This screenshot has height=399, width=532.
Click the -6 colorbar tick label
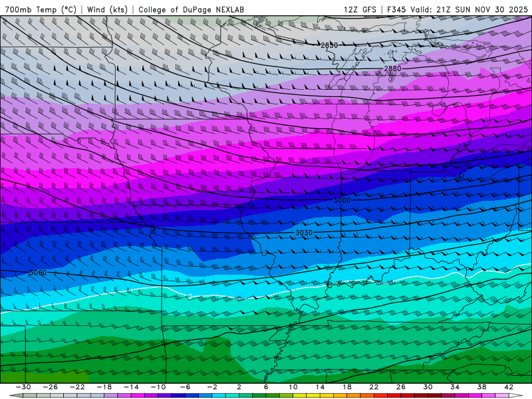click(186, 387)
